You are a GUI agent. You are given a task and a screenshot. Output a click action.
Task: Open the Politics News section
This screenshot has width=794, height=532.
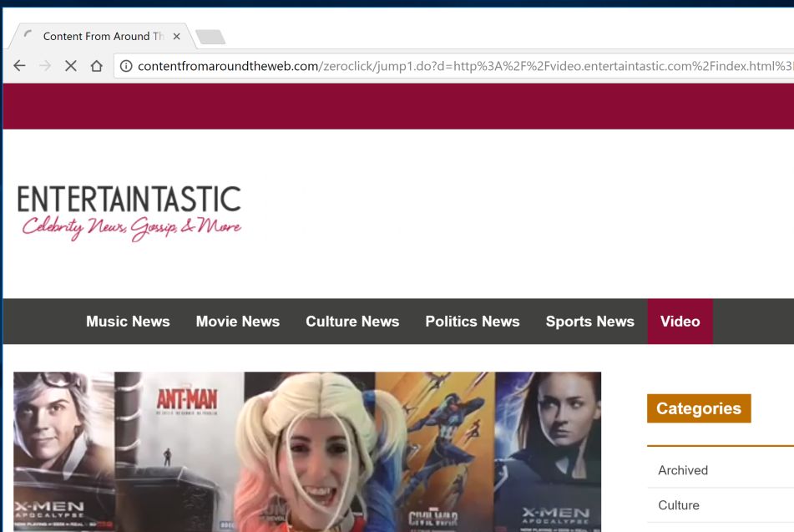[x=472, y=321]
